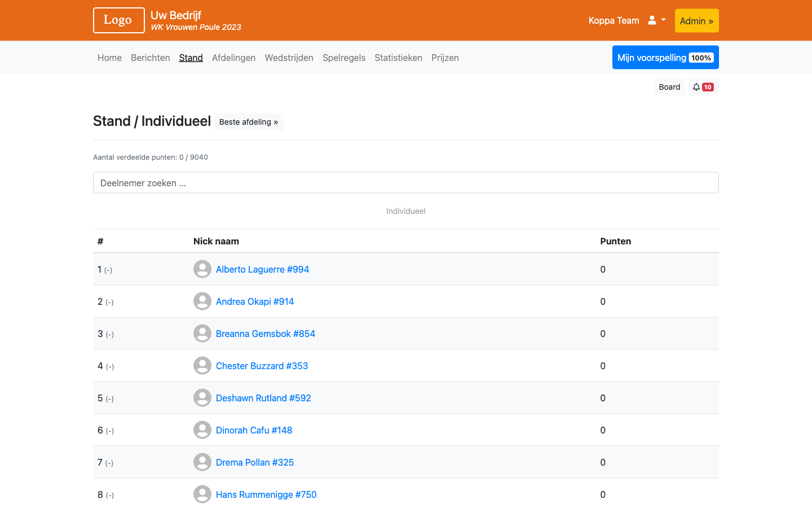Click Alberto Laguerre's avatar icon
The image size is (812, 508).
(202, 269)
